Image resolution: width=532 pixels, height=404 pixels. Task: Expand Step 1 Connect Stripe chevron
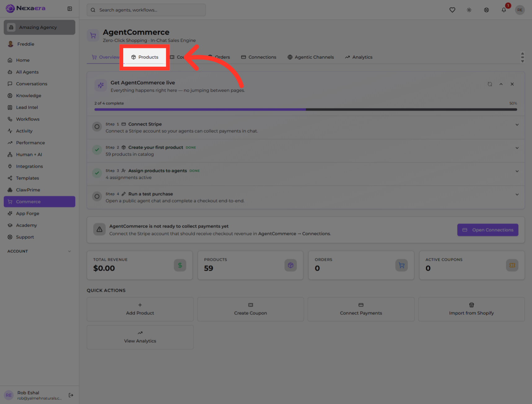click(x=517, y=125)
